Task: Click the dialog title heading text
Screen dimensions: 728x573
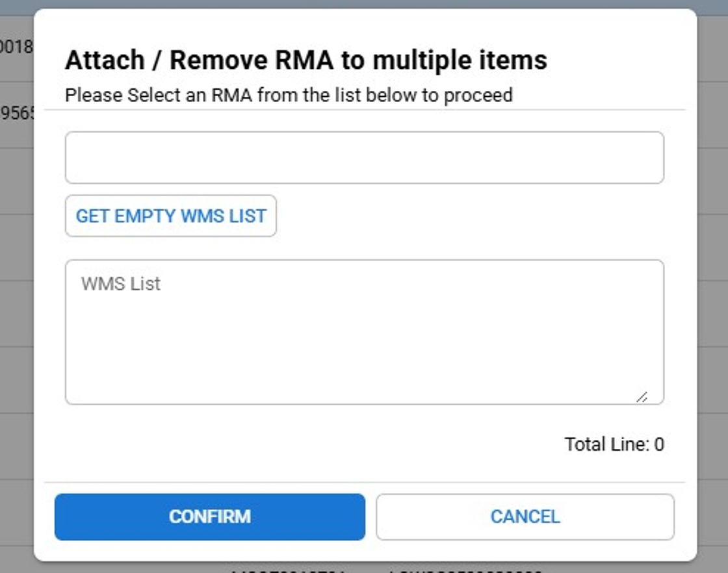Action: click(305, 60)
